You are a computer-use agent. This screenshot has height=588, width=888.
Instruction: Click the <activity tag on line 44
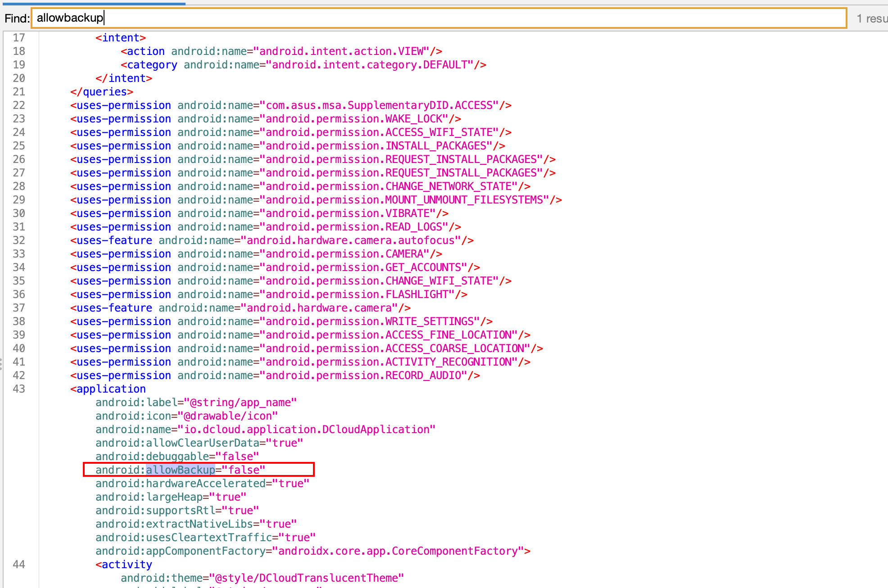pos(124,565)
